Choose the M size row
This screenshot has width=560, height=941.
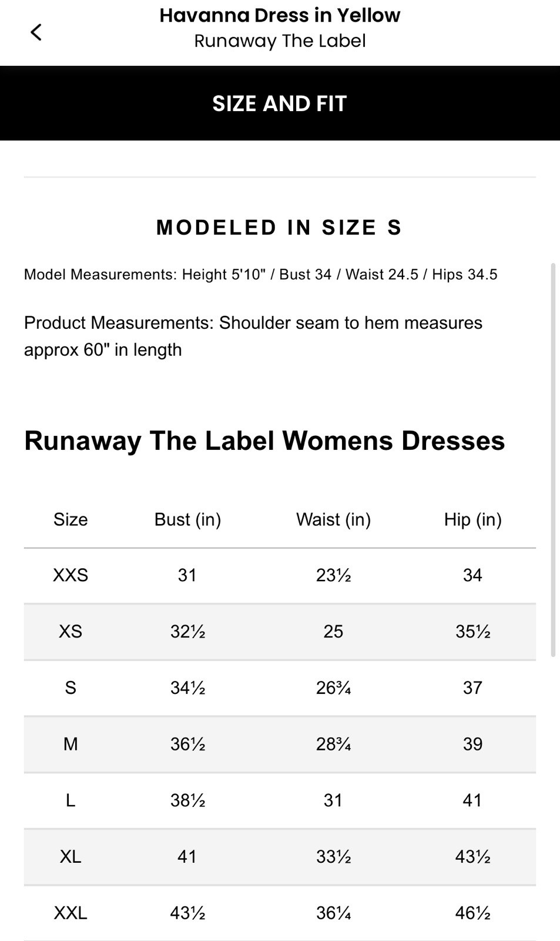(280, 744)
